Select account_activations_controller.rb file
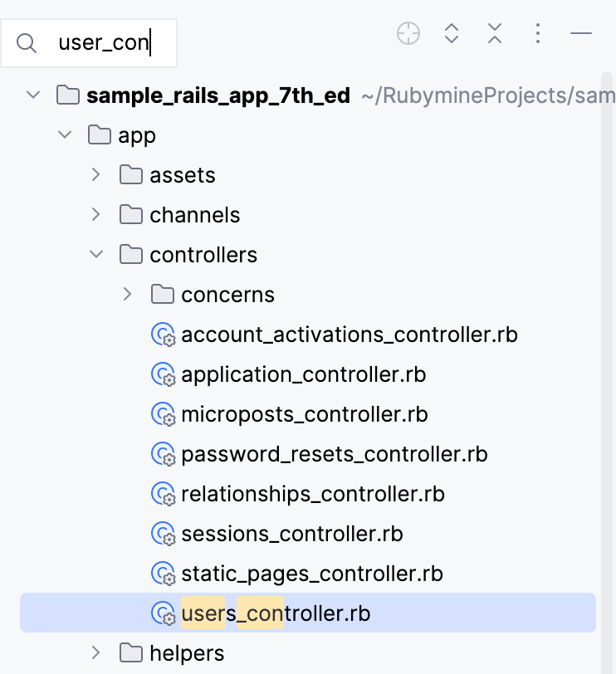The image size is (616, 674). (349, 334)
